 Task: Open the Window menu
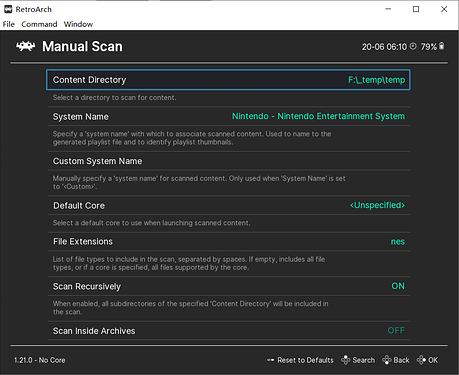pyautogui.click(x=78, y=24)
